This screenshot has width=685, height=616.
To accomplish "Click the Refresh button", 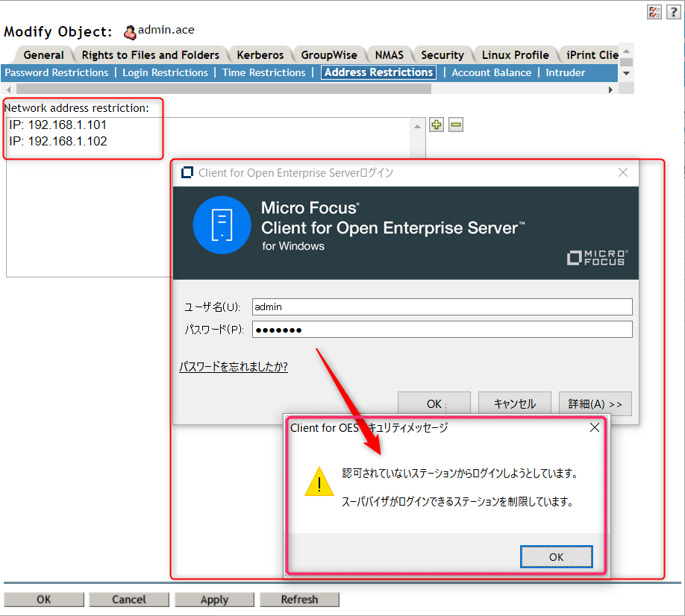I will 299,600.
